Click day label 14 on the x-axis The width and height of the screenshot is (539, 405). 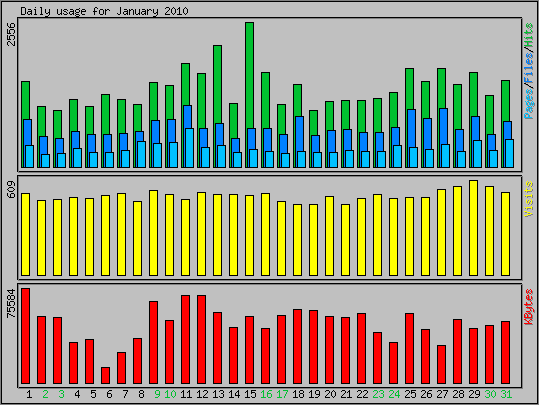pyautogui.click(x=234, y=394)
